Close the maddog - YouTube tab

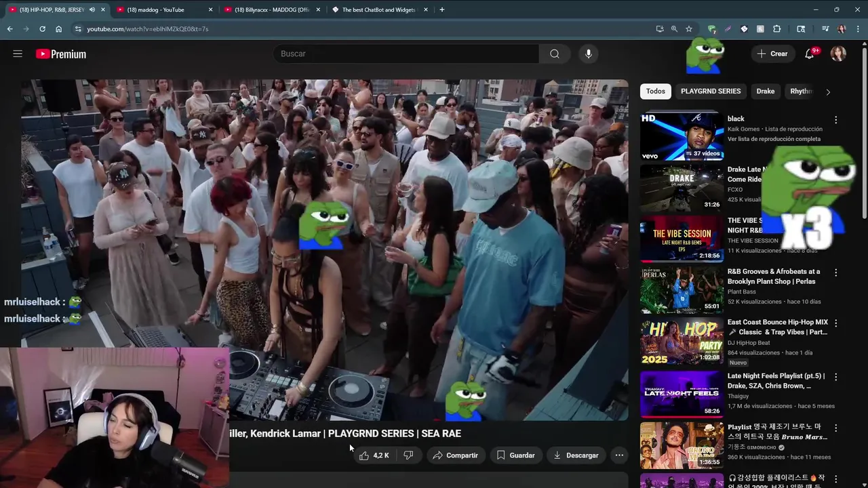coord(210,9)
